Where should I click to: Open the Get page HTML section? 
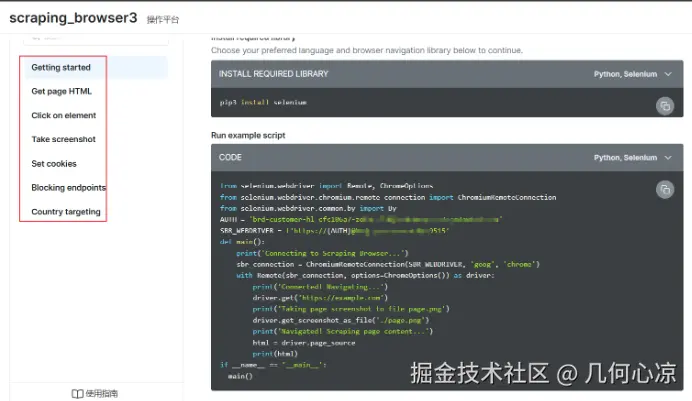(61, 91)
